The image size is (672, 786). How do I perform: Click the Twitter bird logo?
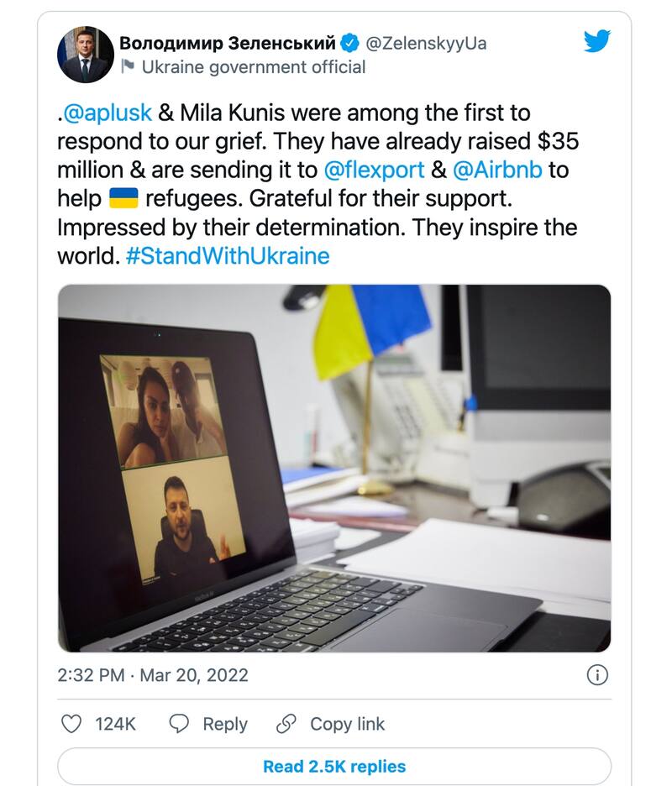[x=597, y=41]
